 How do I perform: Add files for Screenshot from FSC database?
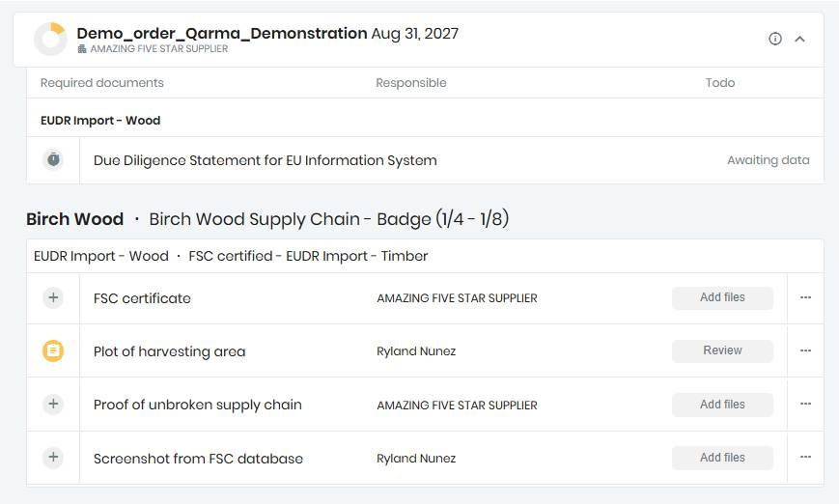pos(722,458)
